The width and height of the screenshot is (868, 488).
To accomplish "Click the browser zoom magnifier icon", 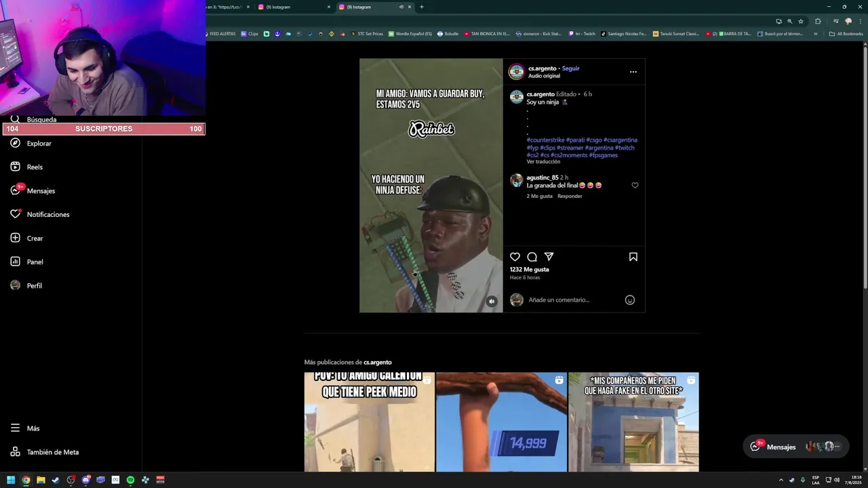I will pos(790,21).
